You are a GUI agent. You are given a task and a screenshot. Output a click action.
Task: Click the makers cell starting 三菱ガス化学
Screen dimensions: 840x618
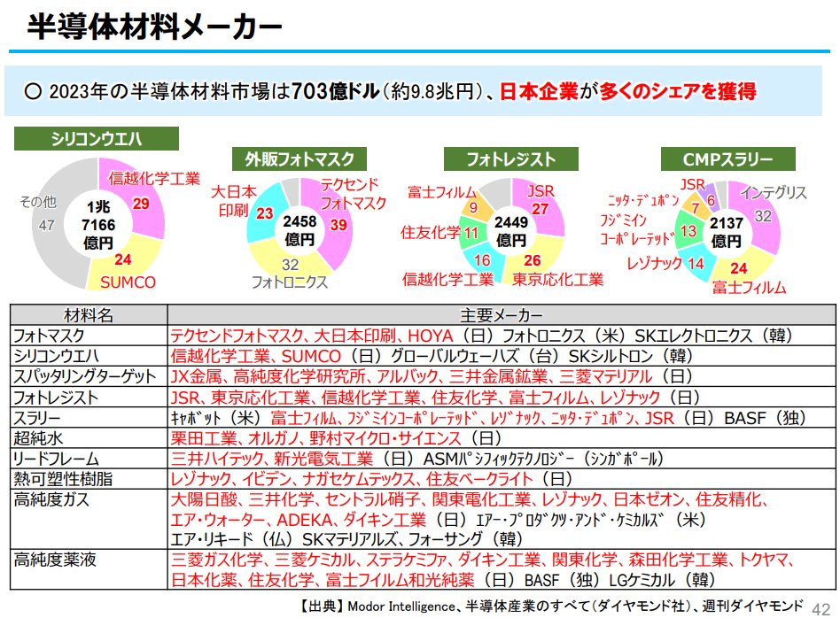coord(502,569)
